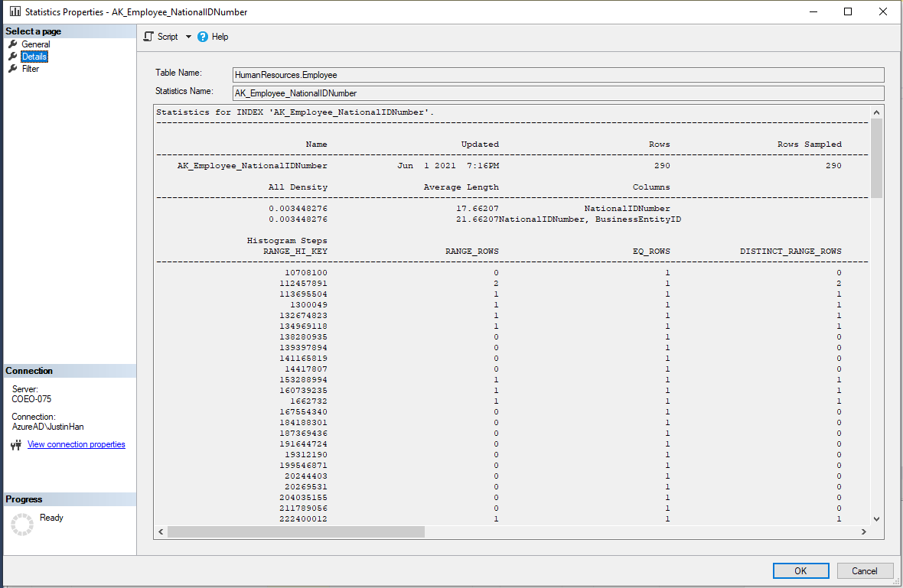Click the connection name AzureAD\JustinHan
Screen dimensions: 903x588
coord(47,427)
